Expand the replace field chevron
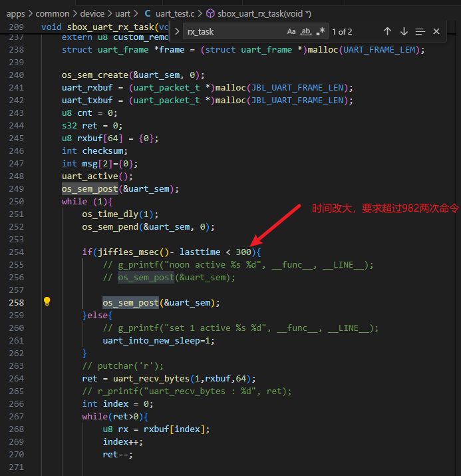Viewport: 461px width, 476px height. (178, 31)
